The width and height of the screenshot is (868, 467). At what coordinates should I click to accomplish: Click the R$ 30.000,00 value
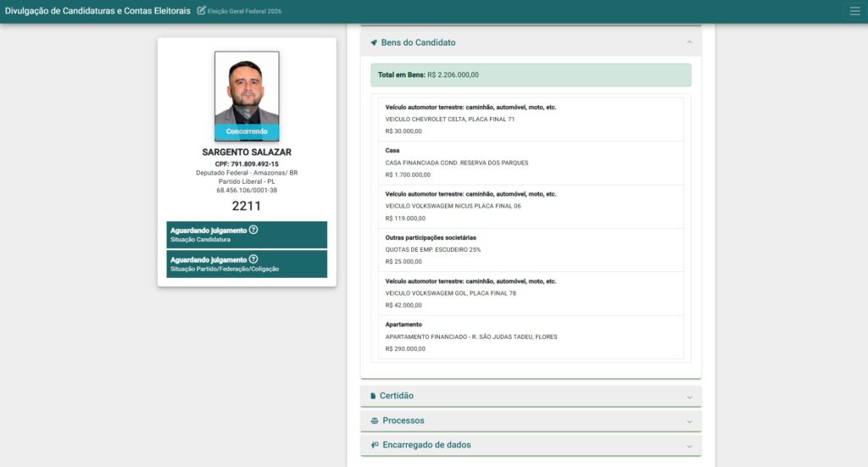403,131
